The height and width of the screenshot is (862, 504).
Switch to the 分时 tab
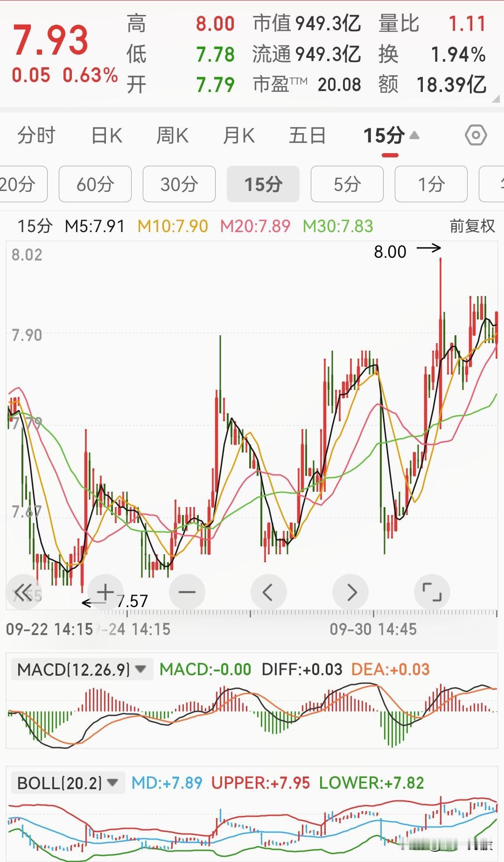[36, 135]
